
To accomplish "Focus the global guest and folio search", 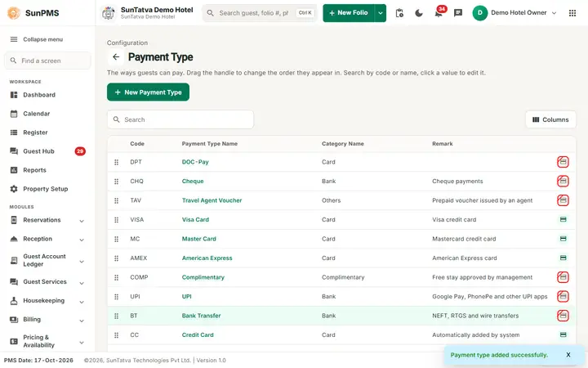I will point(260,13).
